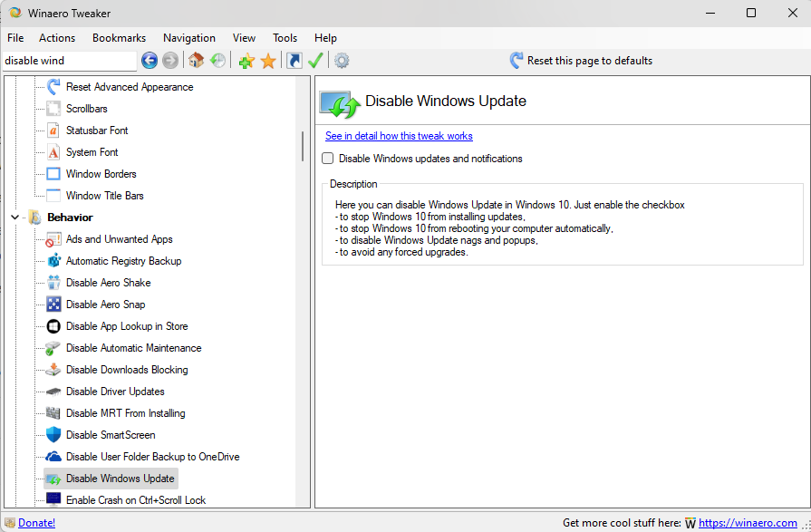Select Reset Advanced Appearance item text
811x532 pixels.
pos(130,87)
